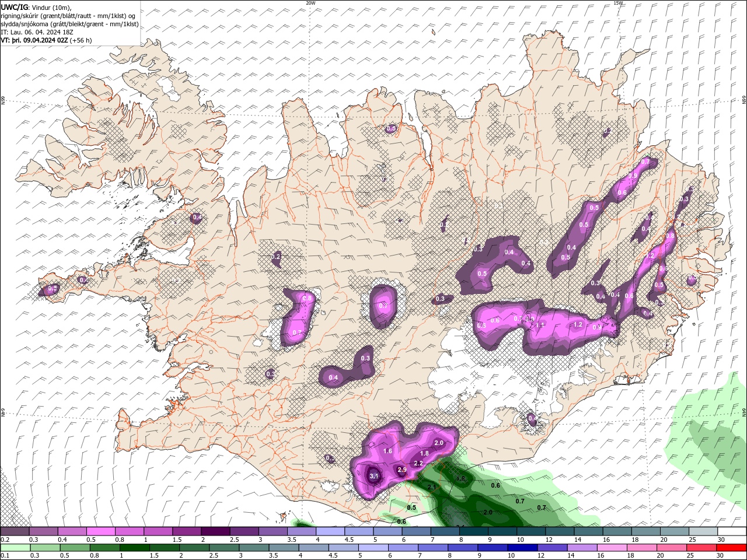Screen dimensions: 747x560
Task: Click the 'UWC/IG: Vindur (10m)' title text
Action: click(36, 7)
